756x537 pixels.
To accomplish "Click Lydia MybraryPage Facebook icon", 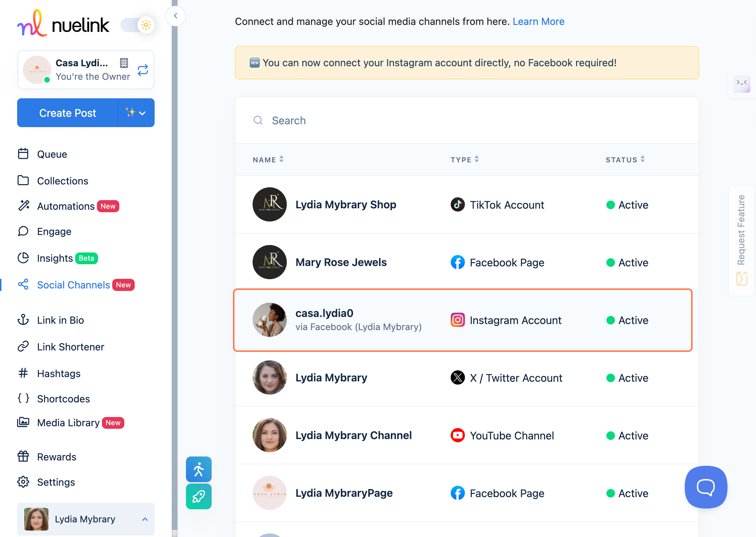I will pos(457,493).
